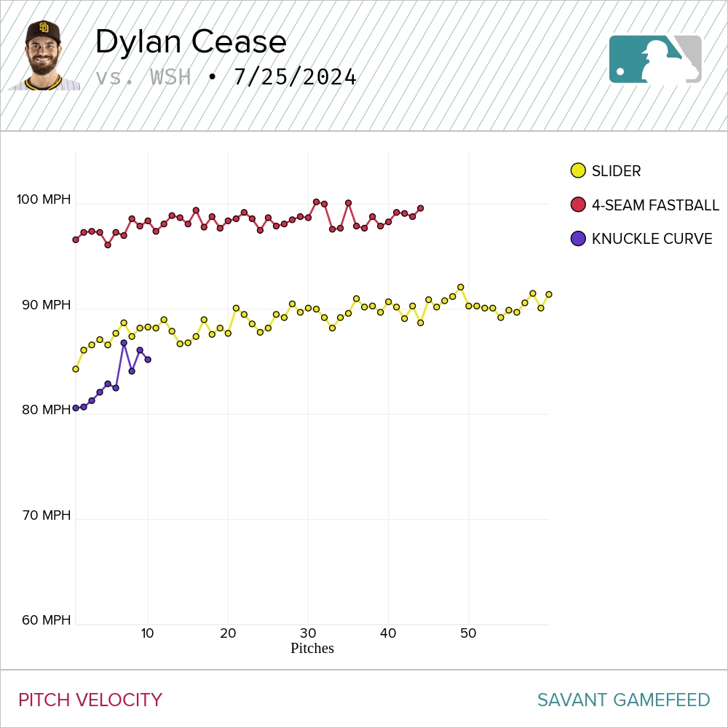Screen dimensions: 728x728
Task: Click the MLB logo
Action: click(655, 59)
